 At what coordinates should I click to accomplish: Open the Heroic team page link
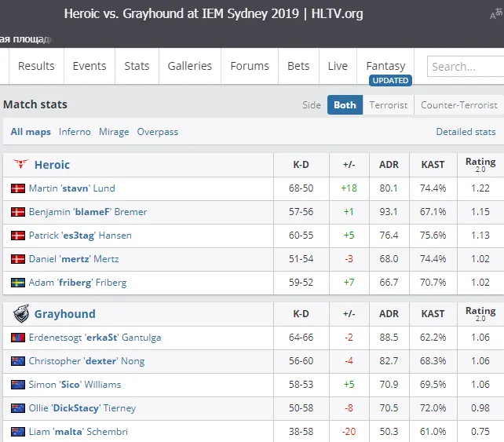pos(52,165)
